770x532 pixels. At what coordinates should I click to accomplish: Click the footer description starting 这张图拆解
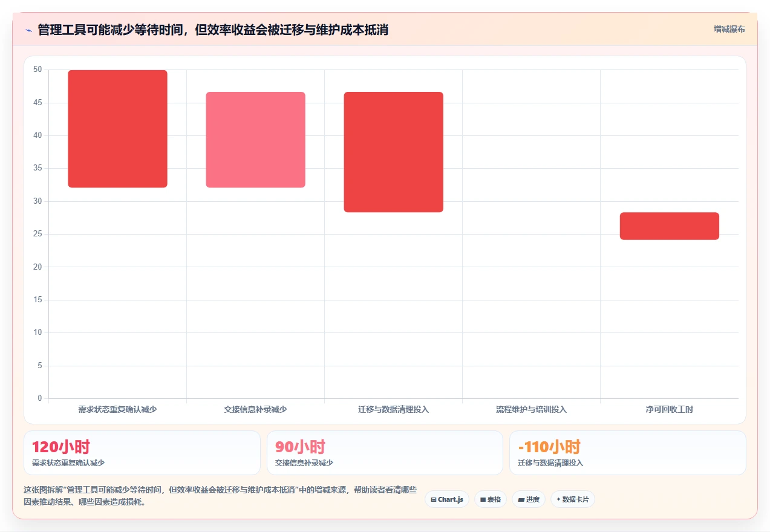[x=220, y=496]
